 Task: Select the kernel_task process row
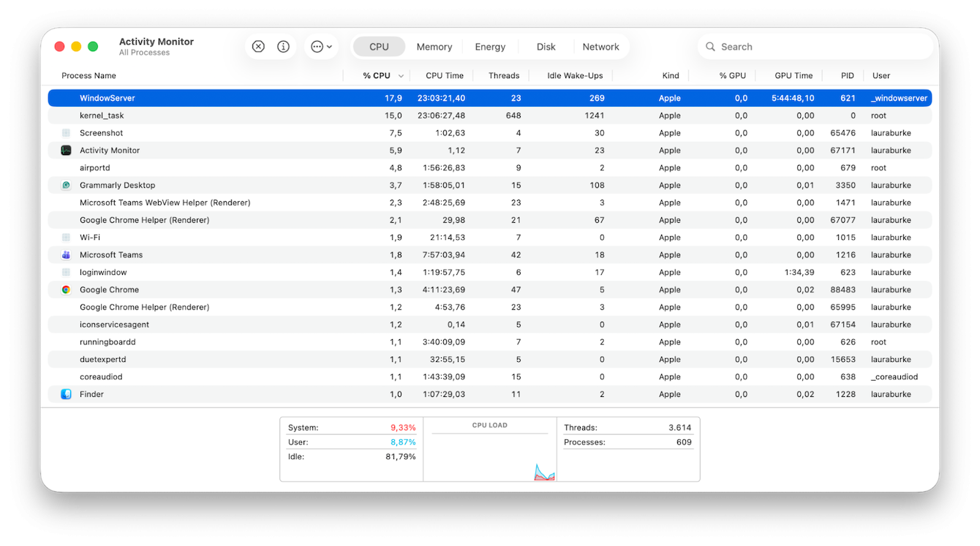coord(219,115)
